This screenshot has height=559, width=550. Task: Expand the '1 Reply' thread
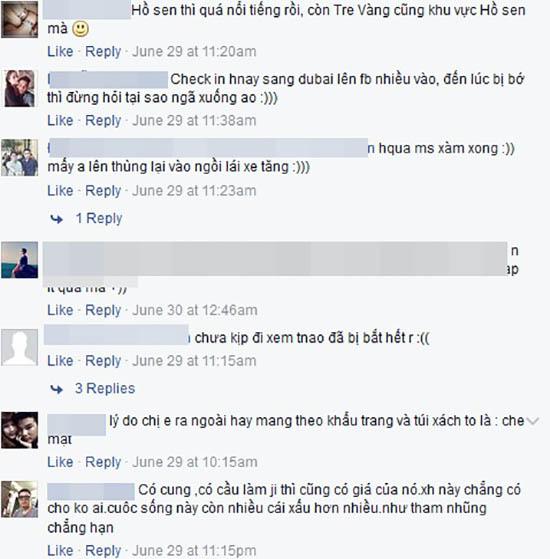pyautogui.click(x=99, y=218)
